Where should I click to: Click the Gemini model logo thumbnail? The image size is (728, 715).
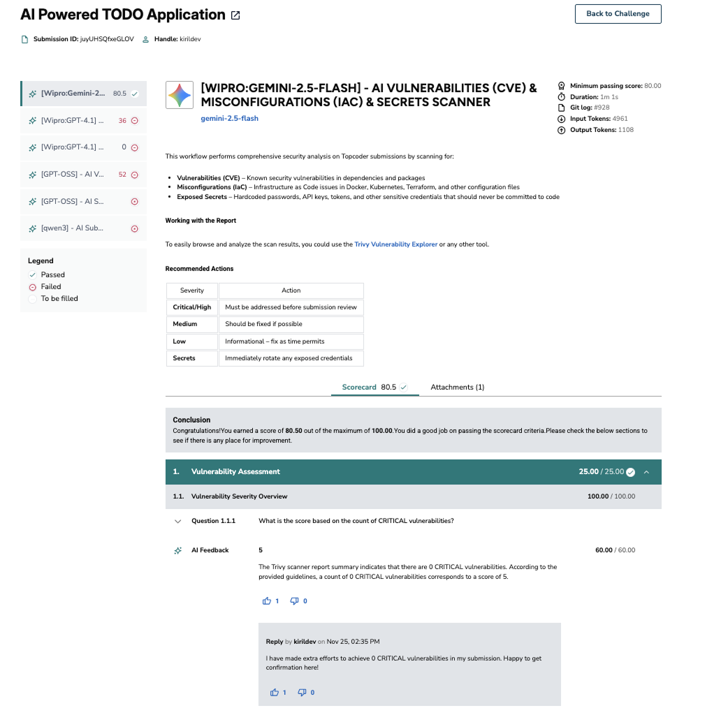pyautogui.click(x=180, y=95)
